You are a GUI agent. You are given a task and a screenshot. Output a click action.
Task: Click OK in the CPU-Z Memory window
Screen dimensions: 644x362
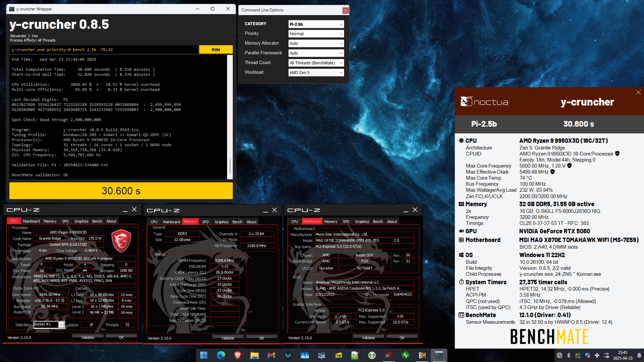(262, 338)
